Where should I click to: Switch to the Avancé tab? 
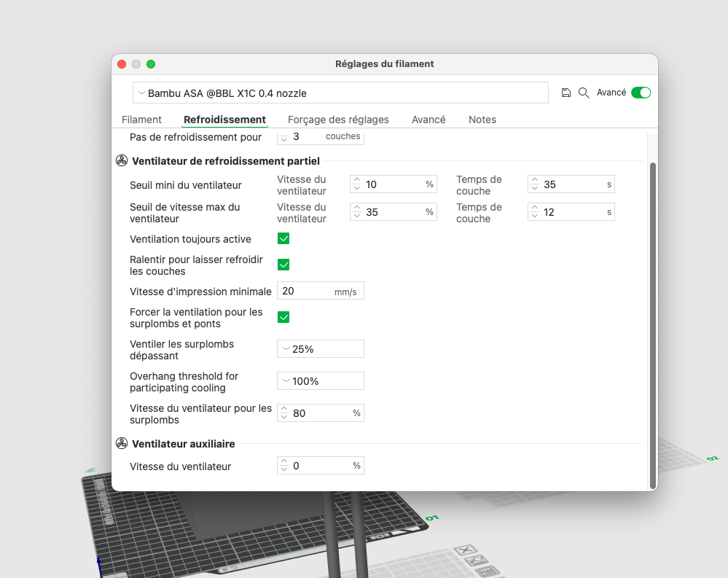[x=428, y=120]
